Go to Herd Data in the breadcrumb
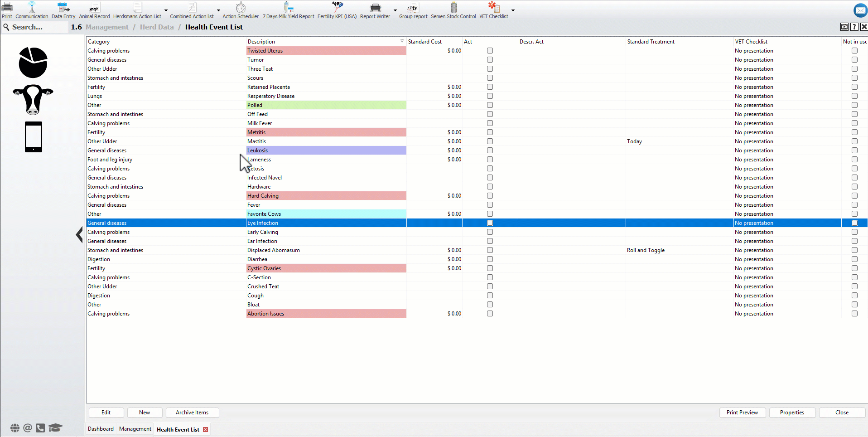 [x=157, y=27]
